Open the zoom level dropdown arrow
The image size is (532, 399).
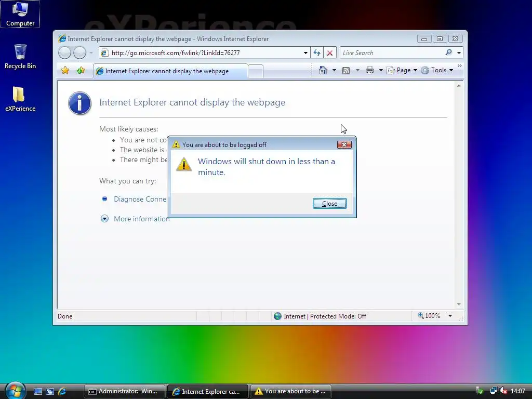click(450, 316)
